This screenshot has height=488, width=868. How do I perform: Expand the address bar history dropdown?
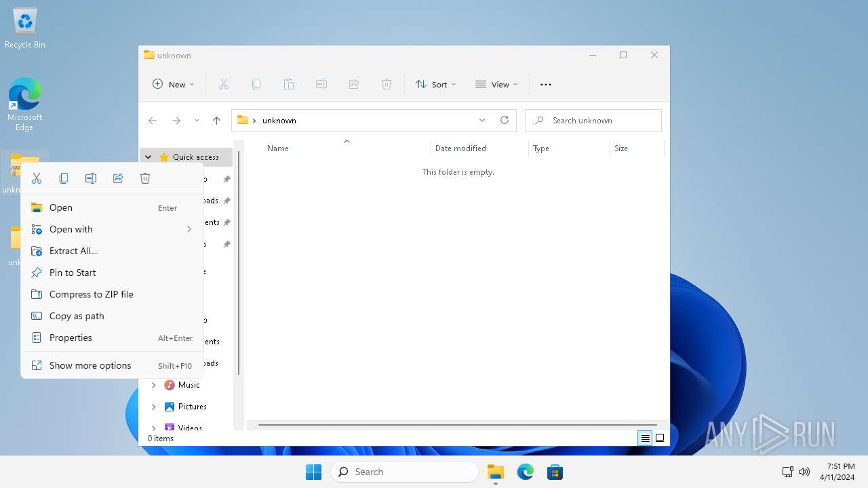tap(482, 121)
